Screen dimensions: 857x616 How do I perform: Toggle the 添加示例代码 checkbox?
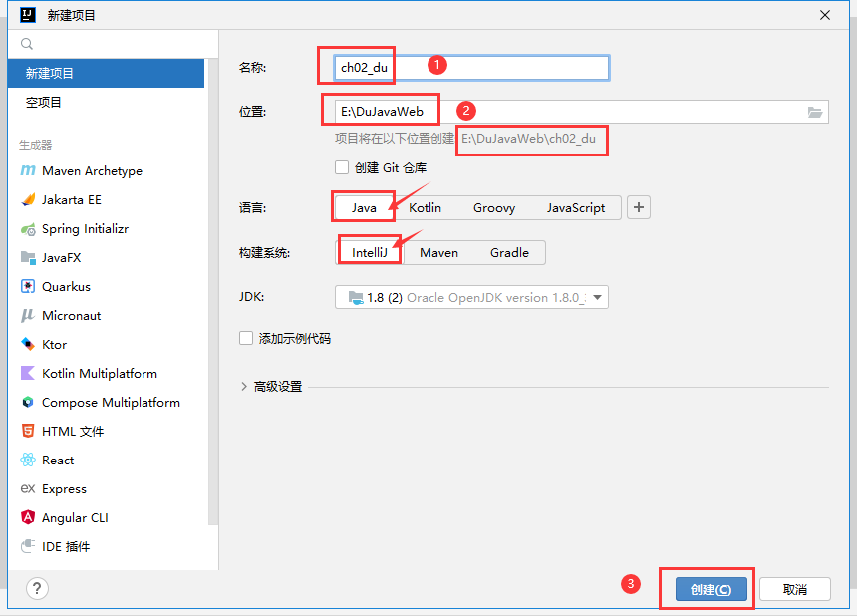pyautogui.click(x=246, y=339)
